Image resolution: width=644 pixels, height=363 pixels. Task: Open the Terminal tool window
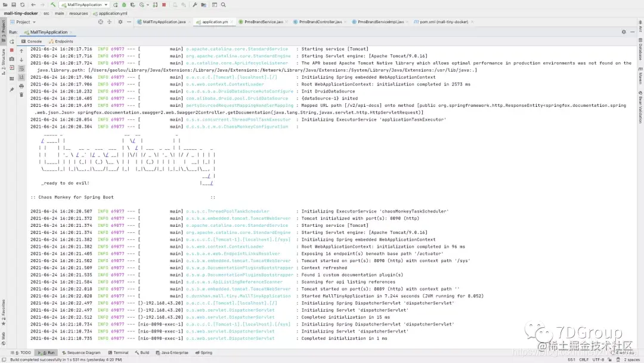[x=118, y=353]
